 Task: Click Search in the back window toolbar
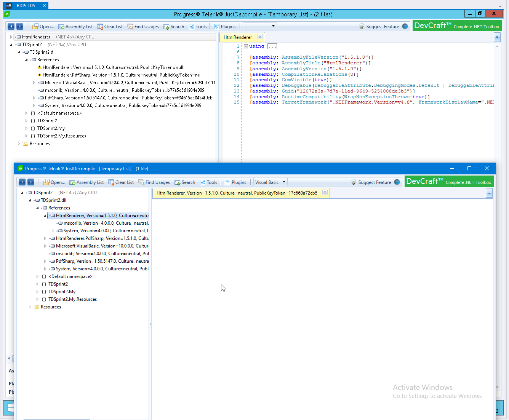[174, 27]
